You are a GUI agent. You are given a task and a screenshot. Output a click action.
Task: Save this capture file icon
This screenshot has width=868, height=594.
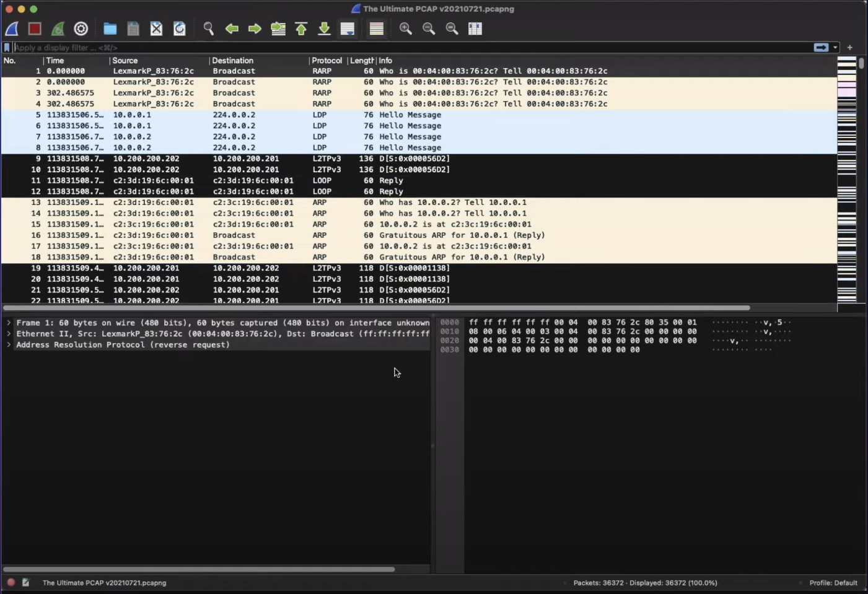point(133,28)
